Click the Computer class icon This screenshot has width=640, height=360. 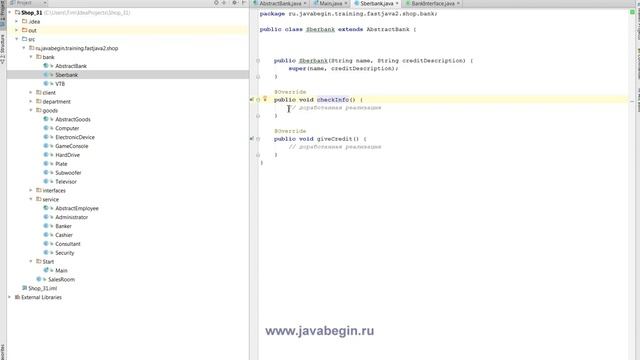tap(46, 128)
